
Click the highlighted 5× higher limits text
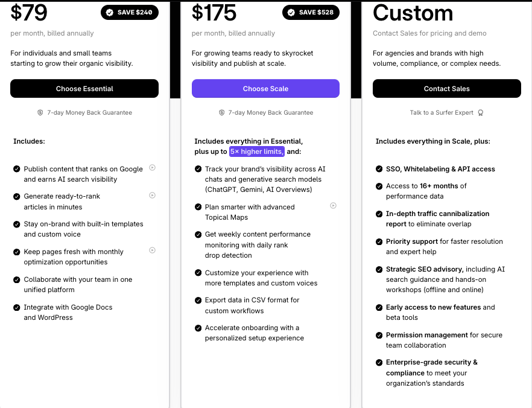256,151
